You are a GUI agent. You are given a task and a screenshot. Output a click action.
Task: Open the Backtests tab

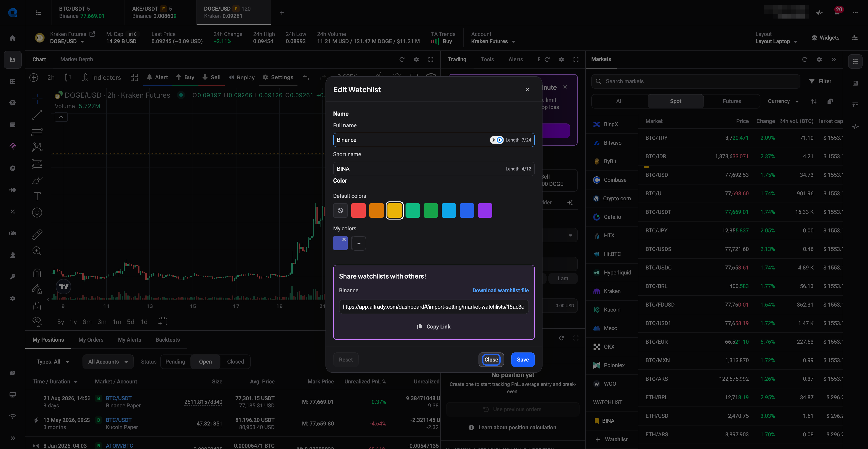pos(167,339)
